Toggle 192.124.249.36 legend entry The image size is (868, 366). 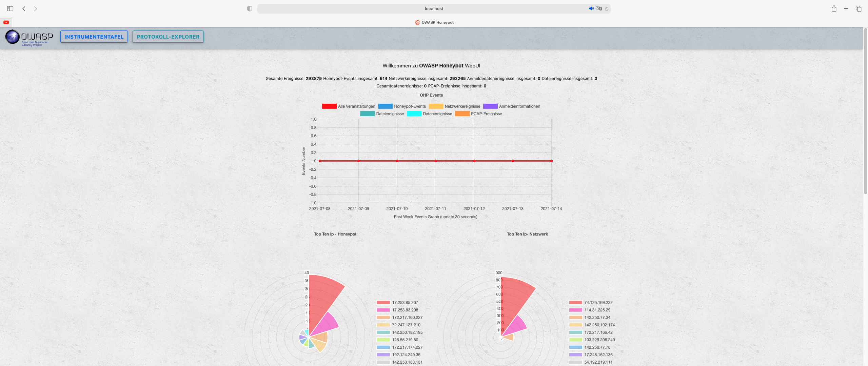pos(398,354)
